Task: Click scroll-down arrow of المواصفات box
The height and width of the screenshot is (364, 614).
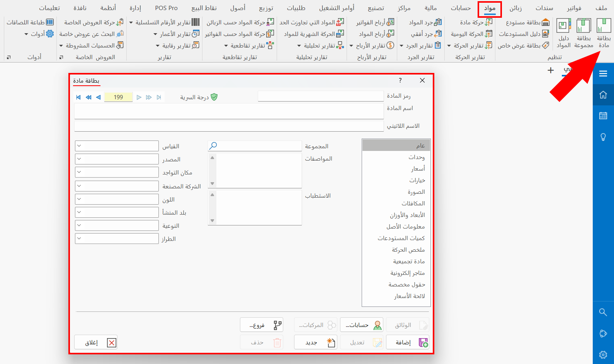Action: (212, 183)
